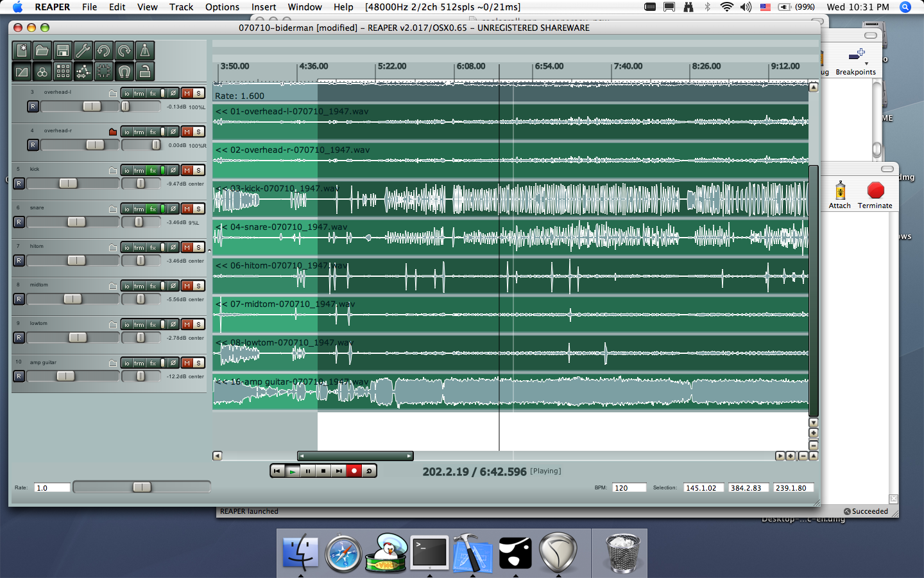Open a project with the Open Project icon

pos(42,49)
